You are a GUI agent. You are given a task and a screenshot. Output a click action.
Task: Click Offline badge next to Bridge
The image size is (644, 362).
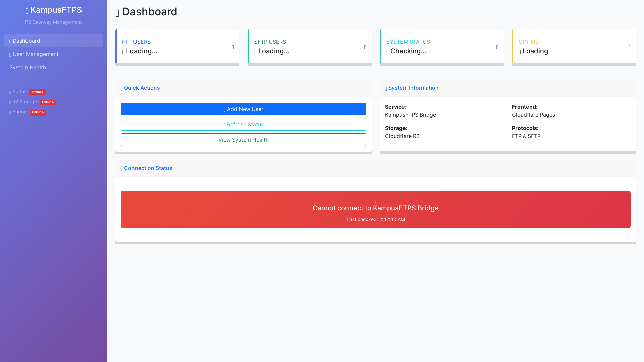tap(38, 112)
